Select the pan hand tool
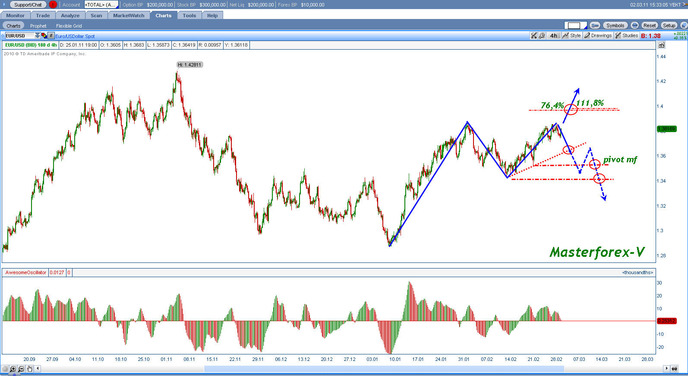Image resolution: width=688 pixels, height=376 pixels. (x=29, y=369)
